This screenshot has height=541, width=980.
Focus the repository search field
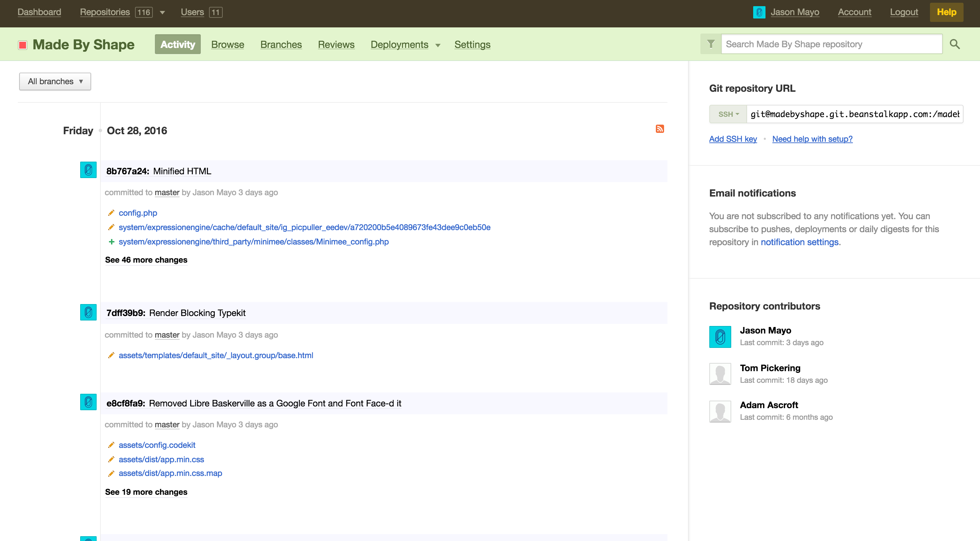832,44
